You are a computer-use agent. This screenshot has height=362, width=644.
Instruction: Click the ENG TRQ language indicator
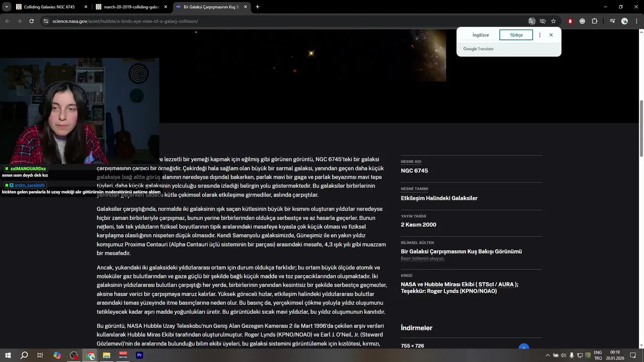coord(598,355)
